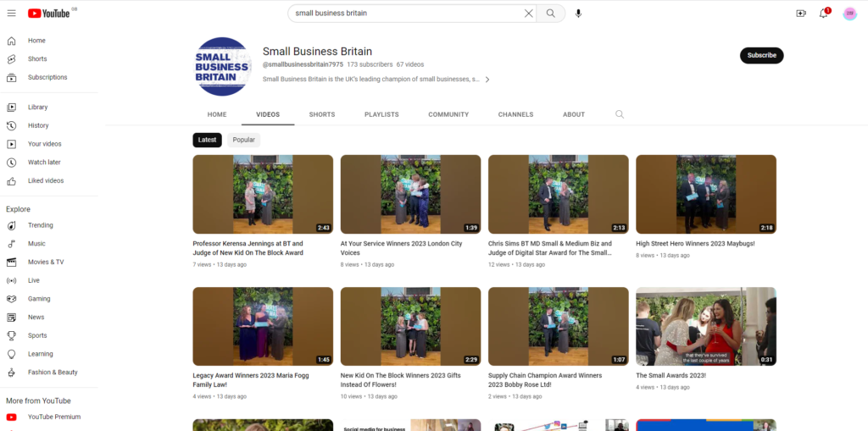Open Legacy Award Winners 2023 video title
Image resolution: width=868 pixels, height=431 pixels.
pos(251,379)
